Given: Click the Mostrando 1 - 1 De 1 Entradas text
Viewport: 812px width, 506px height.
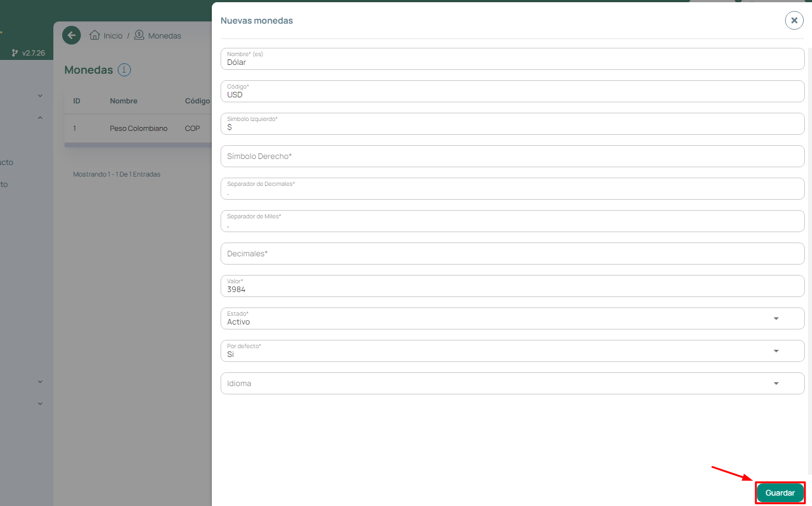Looking at the screenshot, I should [117, 174].
